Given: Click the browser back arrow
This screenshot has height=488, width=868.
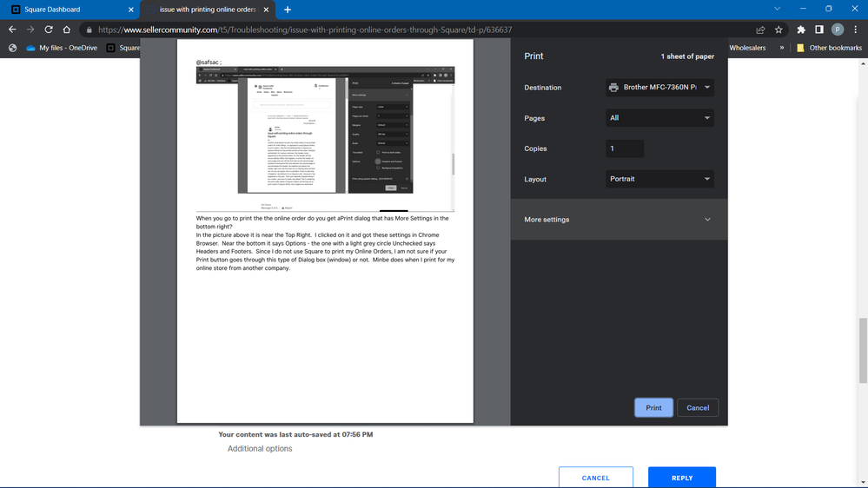Looking at the screenshot, I should coord(12,30).
